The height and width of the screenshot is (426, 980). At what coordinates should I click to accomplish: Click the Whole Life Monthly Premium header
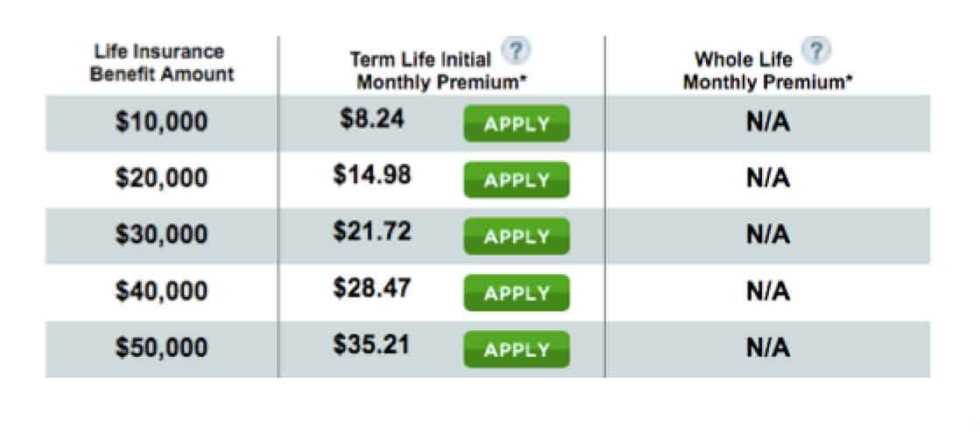(x=768, y=71)
